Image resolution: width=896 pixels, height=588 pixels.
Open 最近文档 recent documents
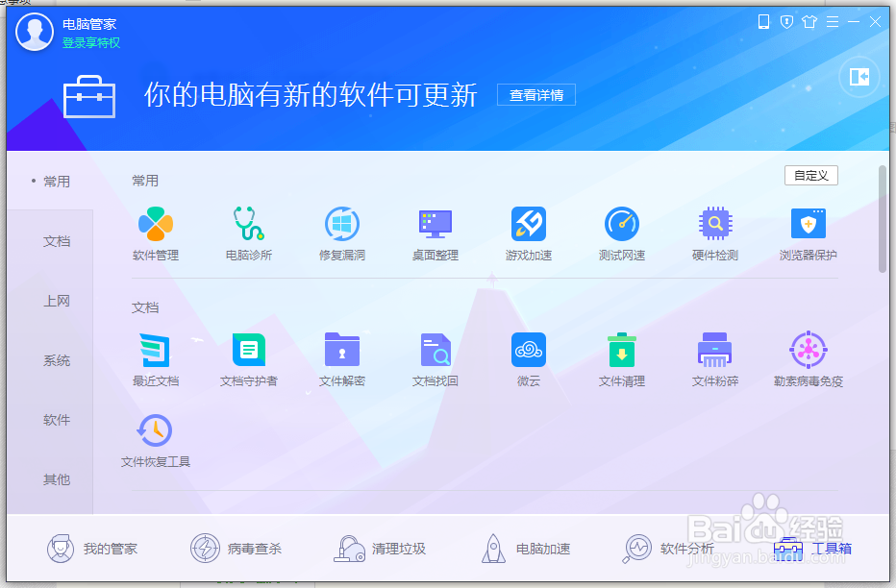(x=156, y=359)
